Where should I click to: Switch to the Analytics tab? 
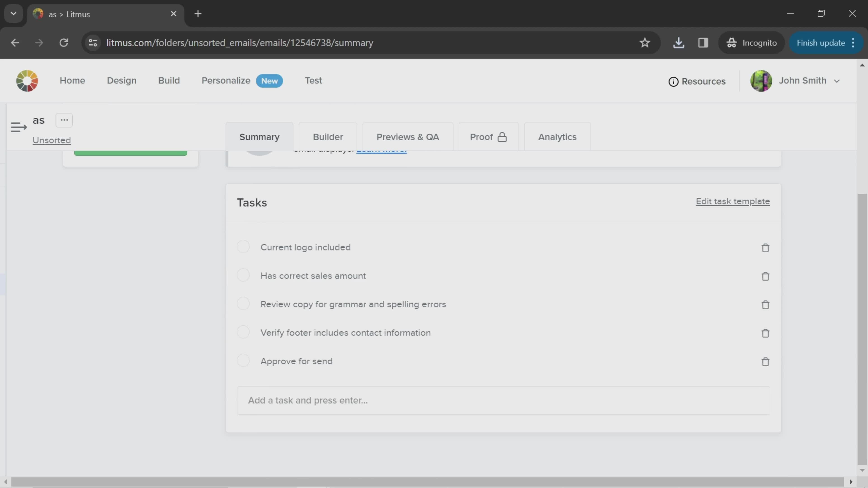(x=557, y=136)
